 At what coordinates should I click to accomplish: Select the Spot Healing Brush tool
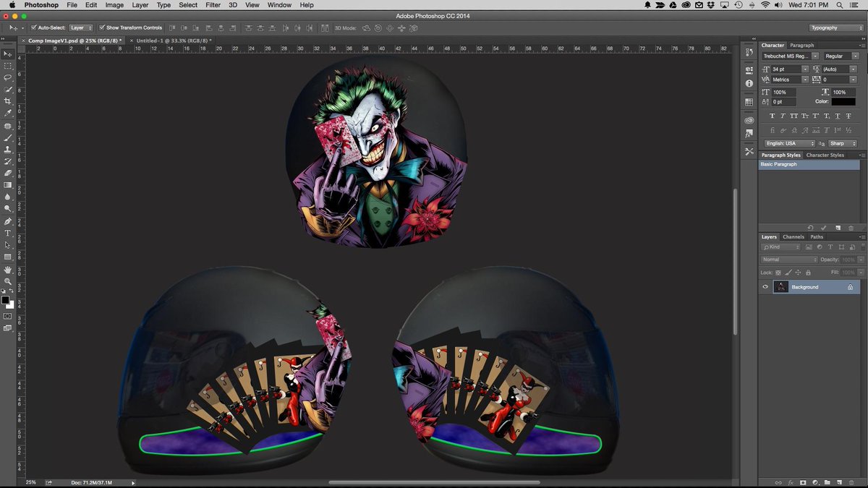8,126
